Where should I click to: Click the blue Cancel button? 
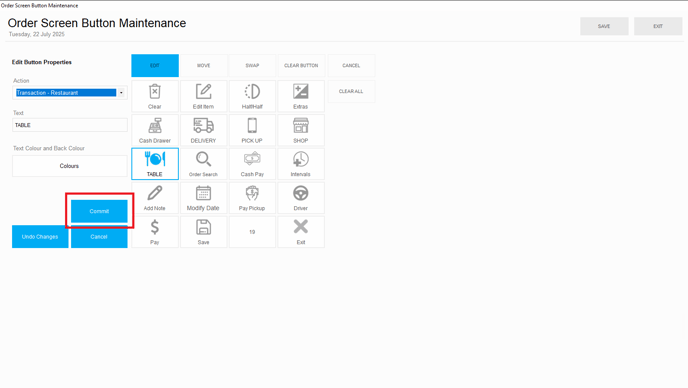[99, 237]
